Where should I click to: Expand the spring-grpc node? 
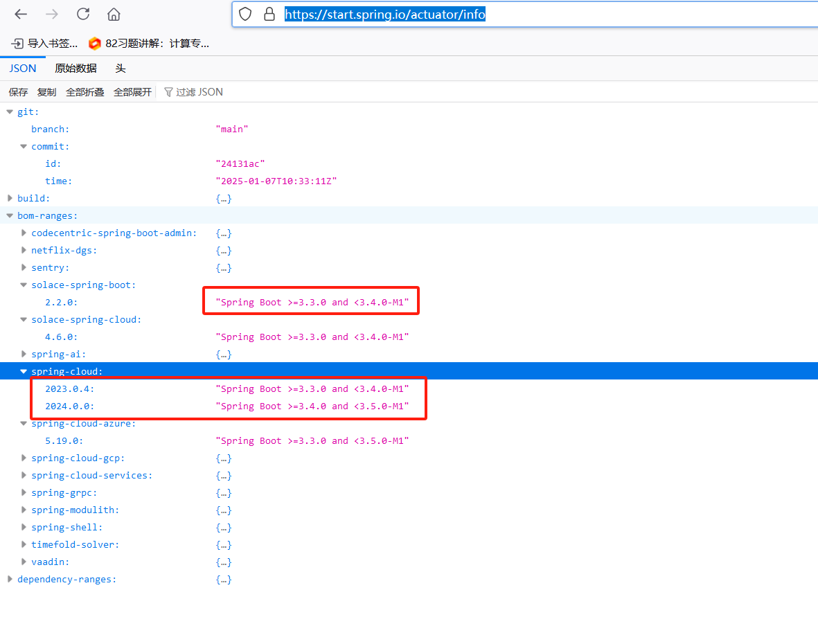pyautogui.click(x=24, y=492)
